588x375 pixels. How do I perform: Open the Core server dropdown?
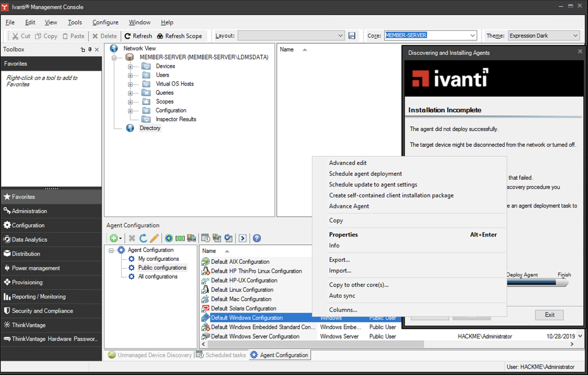[472, 36]
